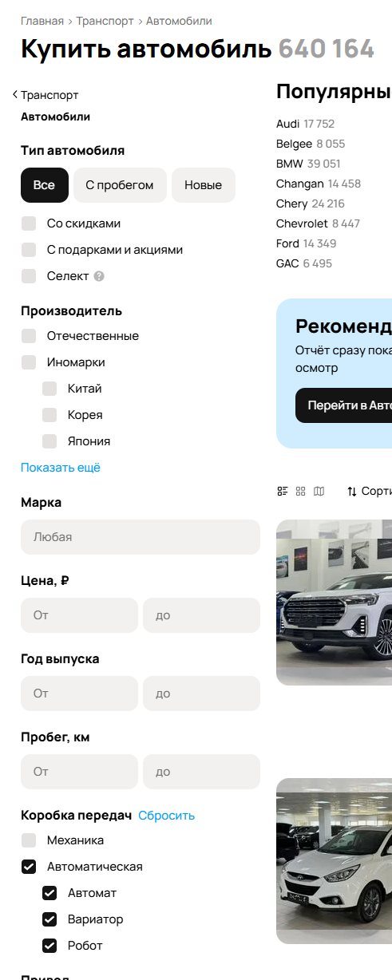Uncheck the Вариатор checkbox
Screen dimensions: 392x980
[50, 919]
